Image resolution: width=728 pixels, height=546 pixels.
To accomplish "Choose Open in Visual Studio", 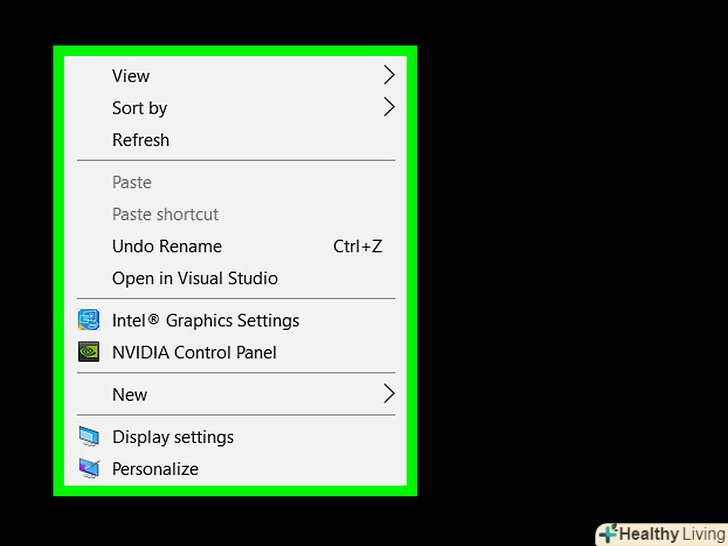I will [195, 278].
